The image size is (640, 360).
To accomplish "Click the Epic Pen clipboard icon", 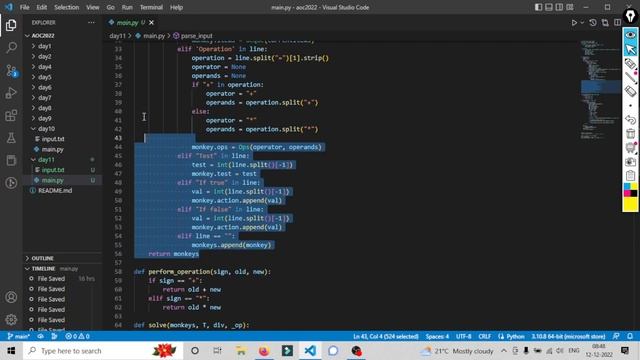I will [631, 176].
